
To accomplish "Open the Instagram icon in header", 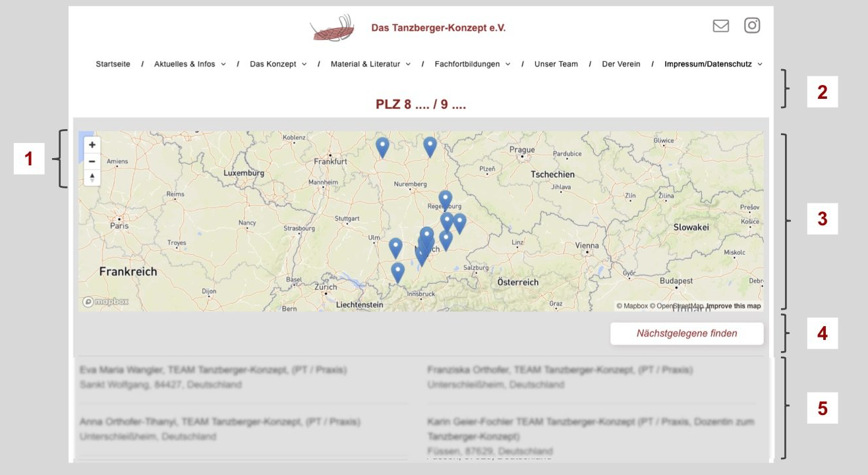I will (x=752, y=26).
